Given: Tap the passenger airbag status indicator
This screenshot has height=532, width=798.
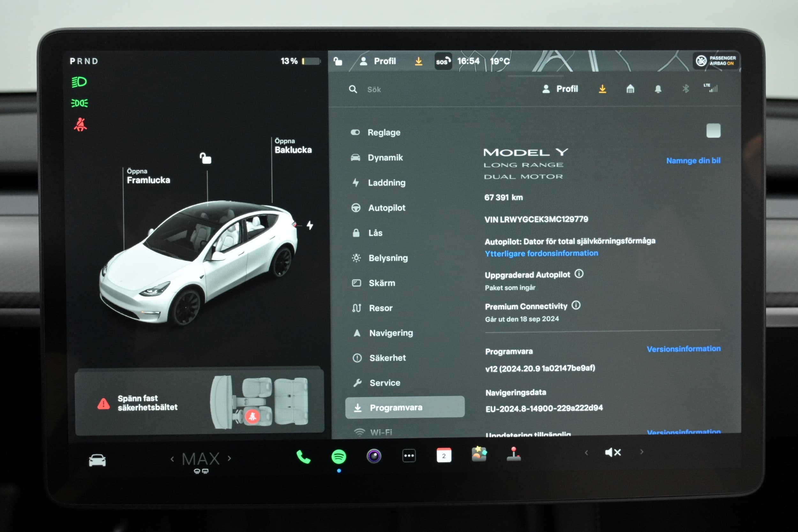Looking at the screenshot, I should (716, 61).
